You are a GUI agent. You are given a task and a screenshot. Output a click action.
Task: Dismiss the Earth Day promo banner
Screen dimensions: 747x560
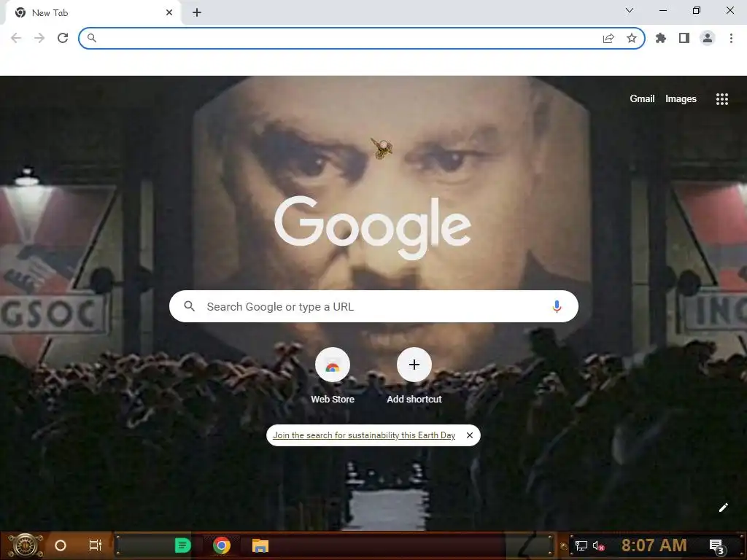point(470,435)
